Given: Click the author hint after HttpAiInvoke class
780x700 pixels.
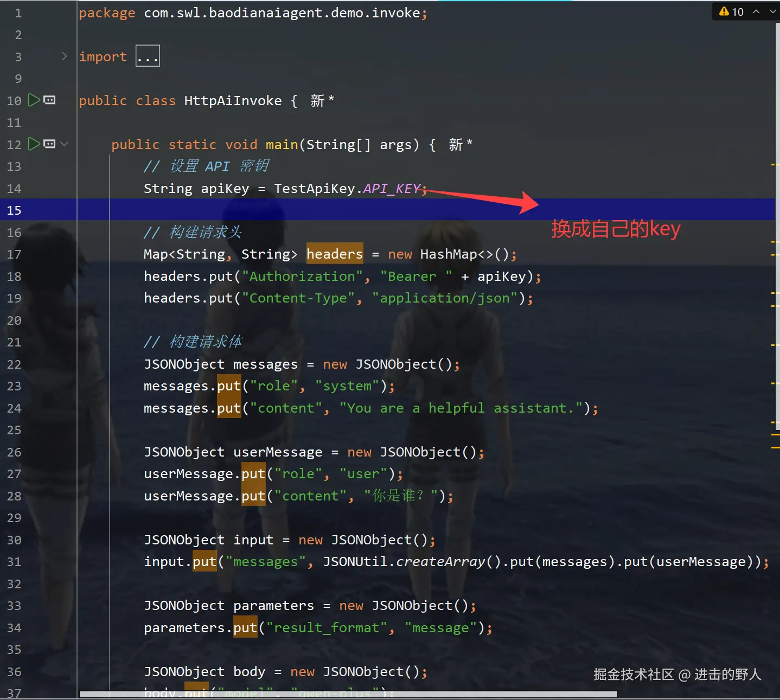Looking at the screenshot, I should [322, 100].
